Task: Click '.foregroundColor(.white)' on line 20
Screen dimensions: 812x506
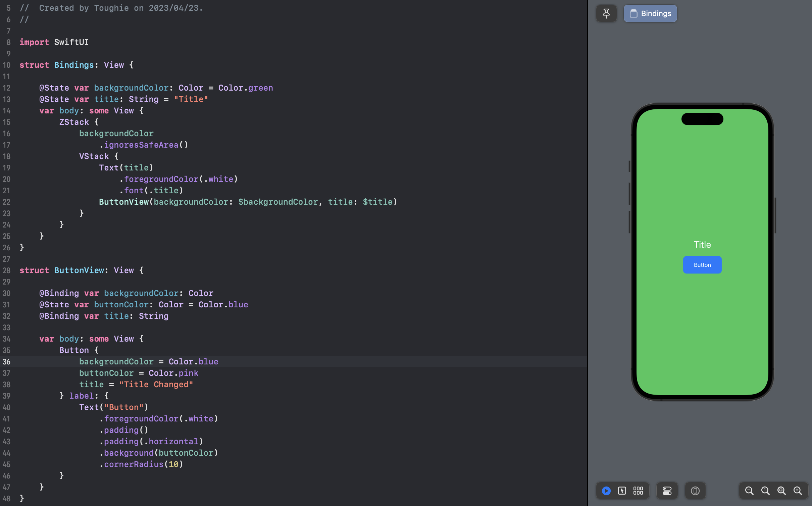Action: [x=179, y=179]
